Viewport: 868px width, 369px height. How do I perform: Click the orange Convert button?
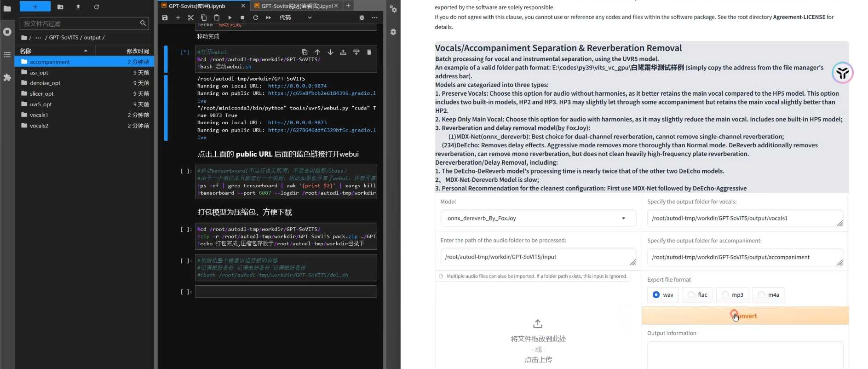coord(745,316)
